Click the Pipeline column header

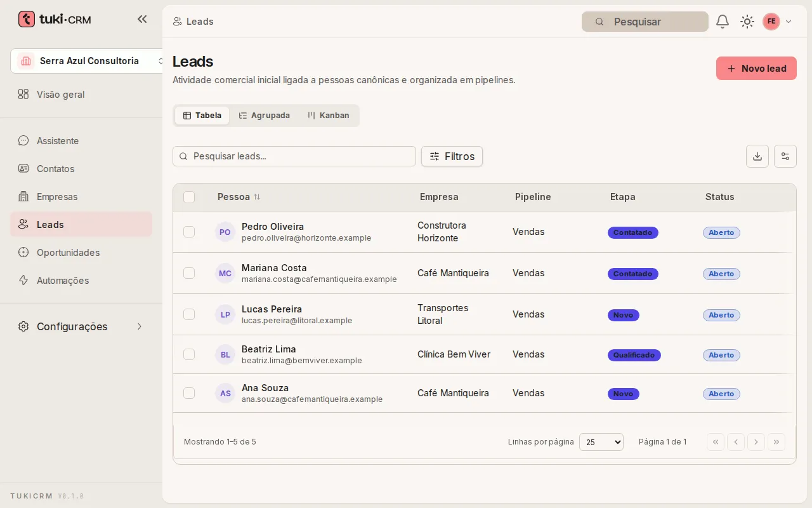click(x=533, y=197)
